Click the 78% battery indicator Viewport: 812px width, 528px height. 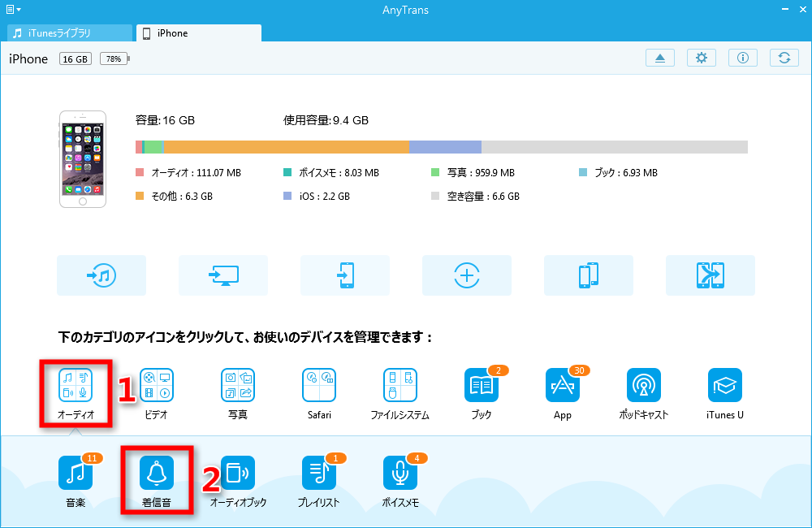[115, 58]
